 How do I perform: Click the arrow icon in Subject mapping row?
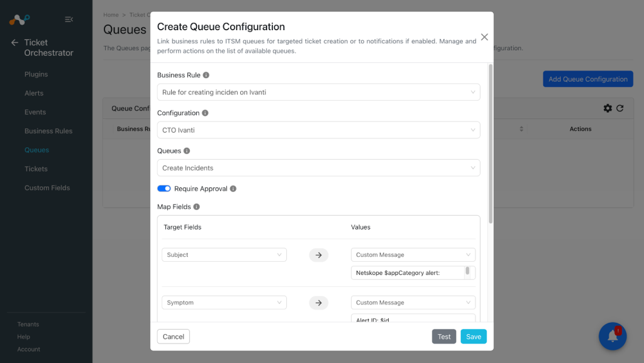click(x=319, y=255)
